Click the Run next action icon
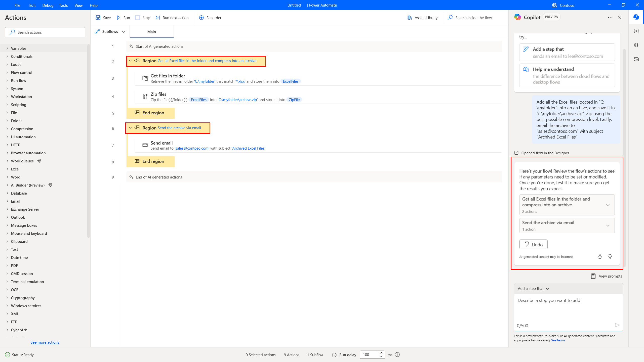This screenshot has height=362, width=644. (x=158, y=18)
